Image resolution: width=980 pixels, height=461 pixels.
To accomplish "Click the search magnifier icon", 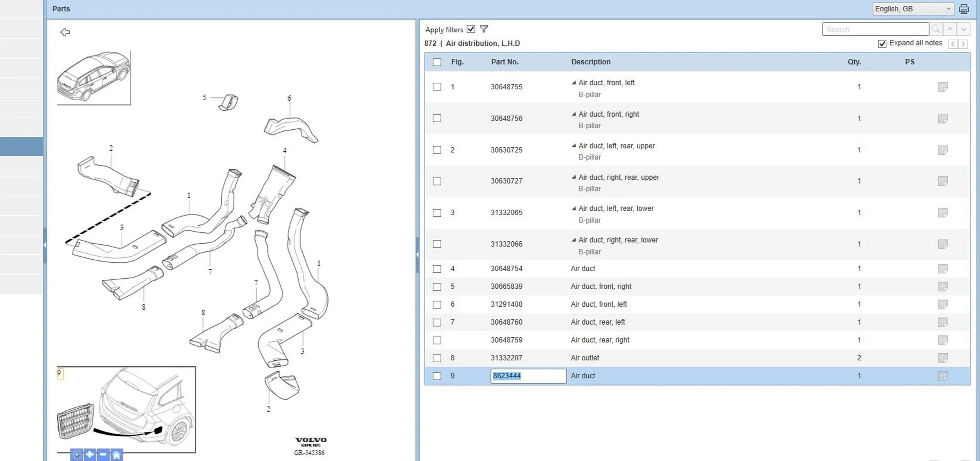I will click(x=936, y=29).
